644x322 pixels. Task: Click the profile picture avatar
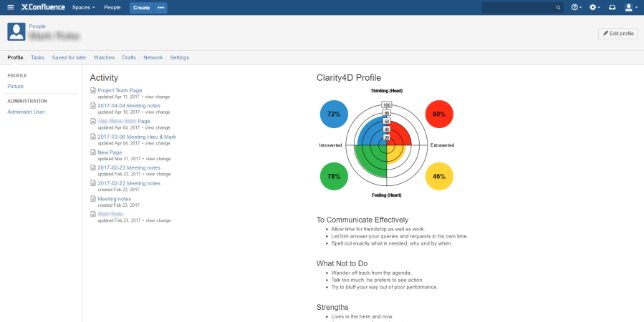point(16,31)
